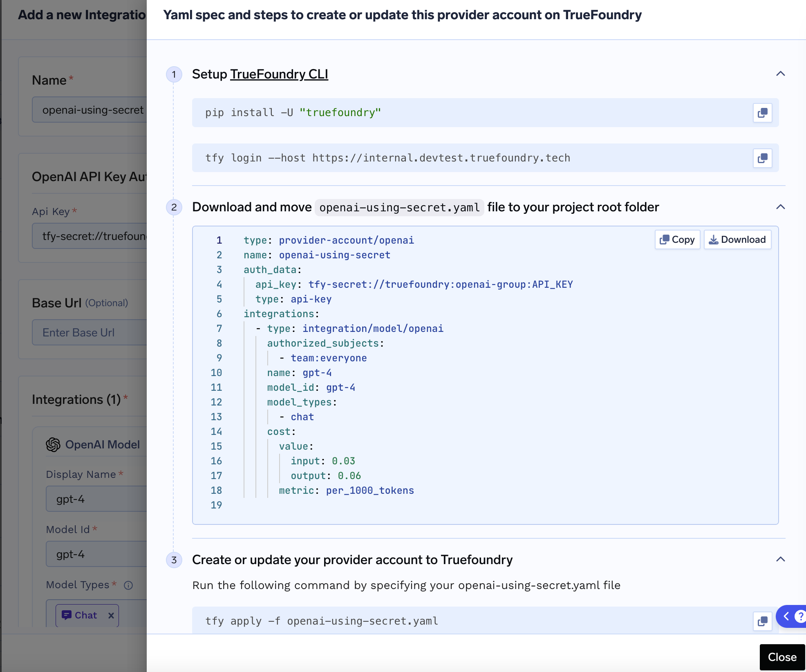806x672 pixels.
Task: Copy the tfy apply command
Action: tap(762, 621)
